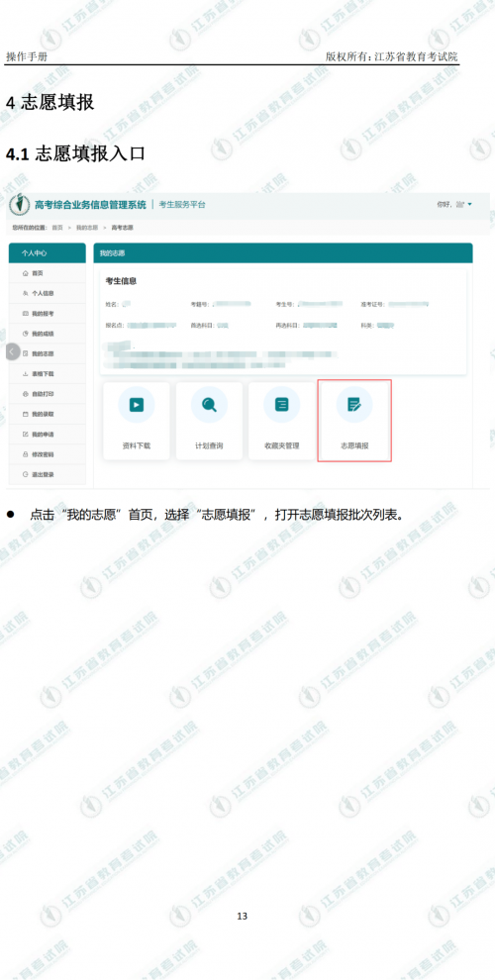Viewport: 495px width, 980px height.
Task: Click the page number 13
Action: (x=242, y=917)
